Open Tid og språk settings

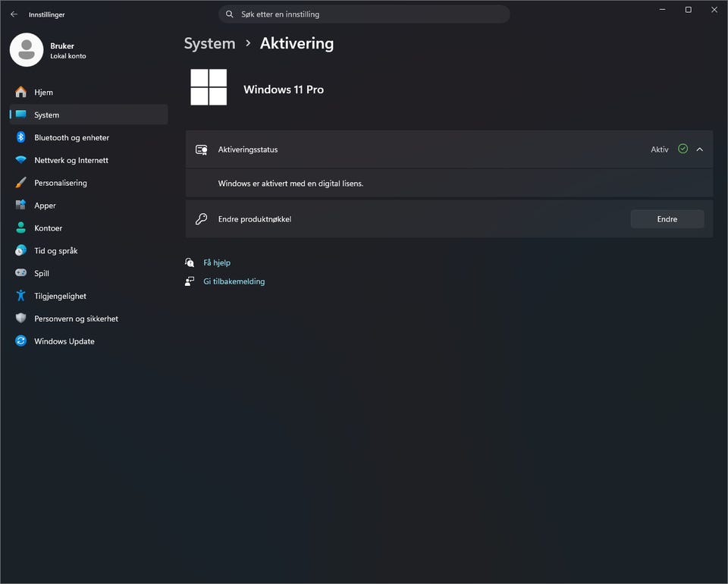point(88,251)
